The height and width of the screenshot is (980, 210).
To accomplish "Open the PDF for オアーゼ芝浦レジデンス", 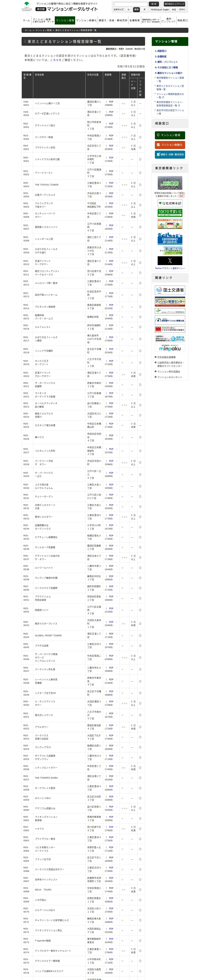I will 111,112.
